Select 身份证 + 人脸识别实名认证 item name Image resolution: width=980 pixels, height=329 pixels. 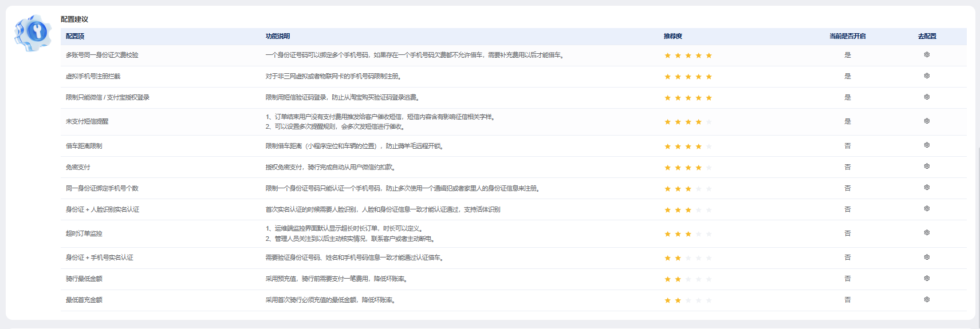coord(103,210)
